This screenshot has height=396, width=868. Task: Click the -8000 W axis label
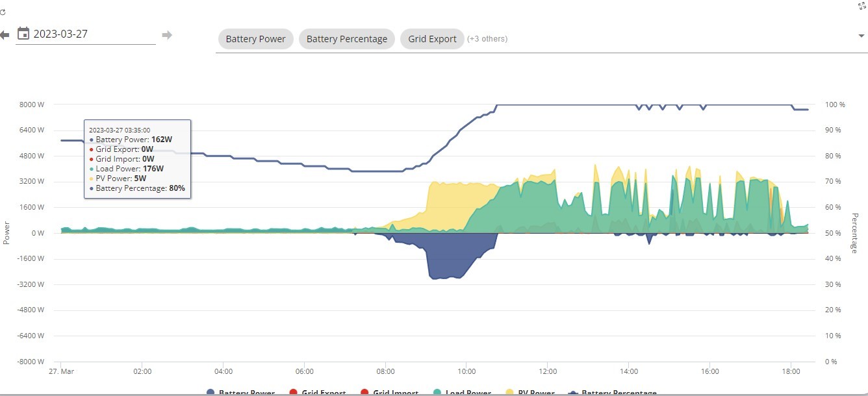(x=31, y=362)
